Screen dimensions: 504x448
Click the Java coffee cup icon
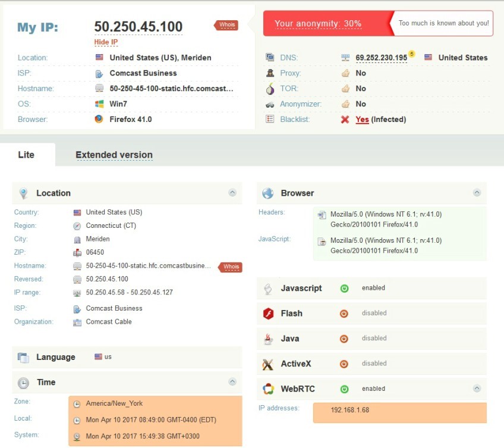(x=269, y=339)
